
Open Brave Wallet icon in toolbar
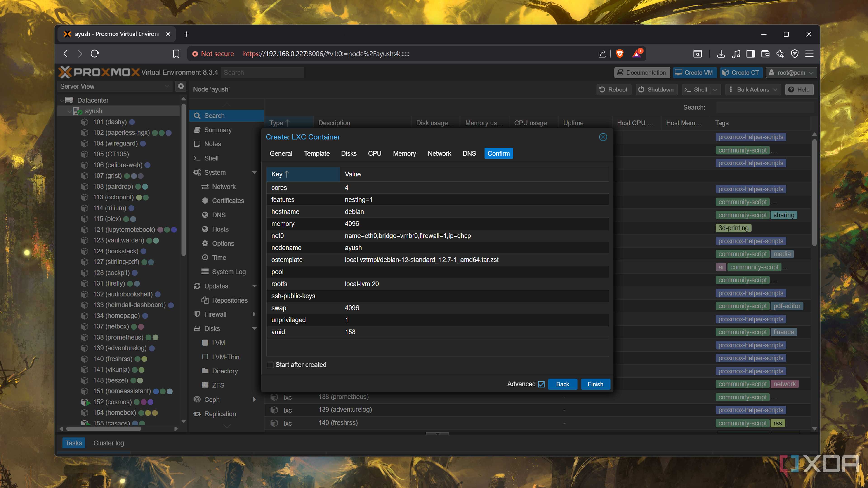765,54
